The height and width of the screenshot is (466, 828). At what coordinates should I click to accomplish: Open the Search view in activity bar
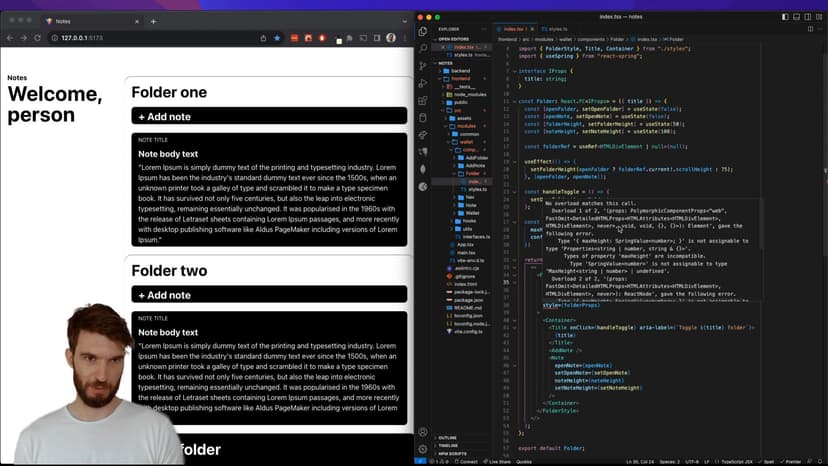[x=423, y=48]
